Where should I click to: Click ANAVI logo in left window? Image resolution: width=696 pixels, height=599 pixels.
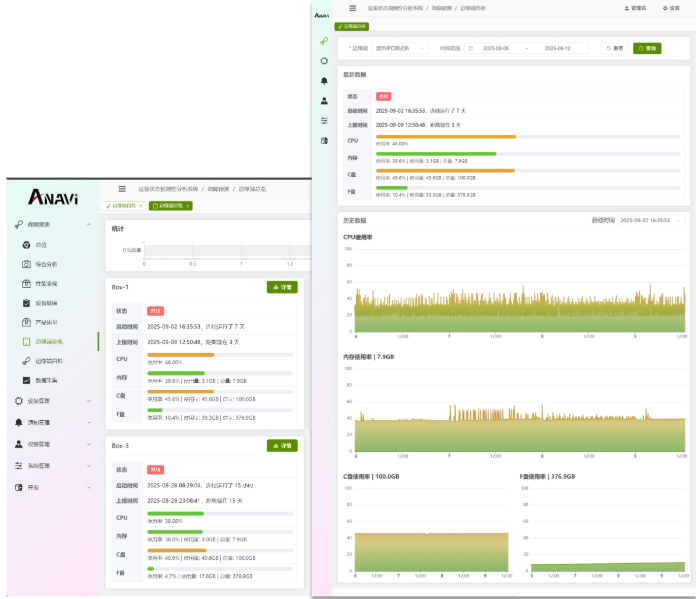coord(53,197)
